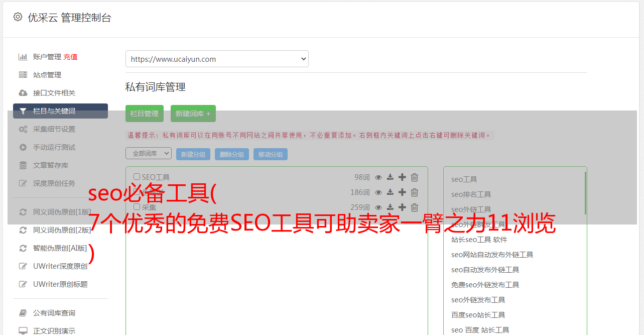Viewport: 644px width, 335px height.
Task: Click the 新建词库 + button
Action: pyautogui.click(x=193, y=114)
